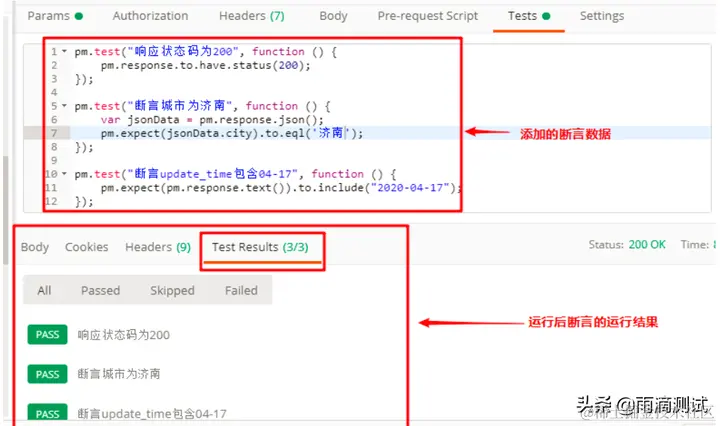Click PASS badge for update_time test

47,413
